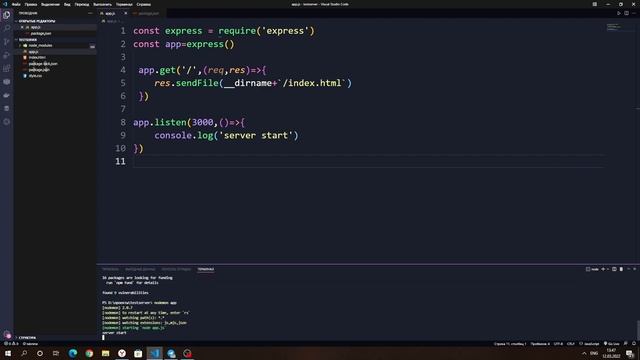
Task: Open the Explorer view in activity bar
Action: pyautogui.click(x=7, y=15)
